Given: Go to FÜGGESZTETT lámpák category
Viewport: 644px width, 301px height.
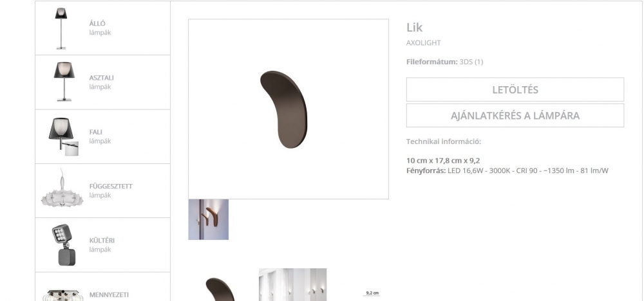Looking at the screenshot, I should coord(111,190).
